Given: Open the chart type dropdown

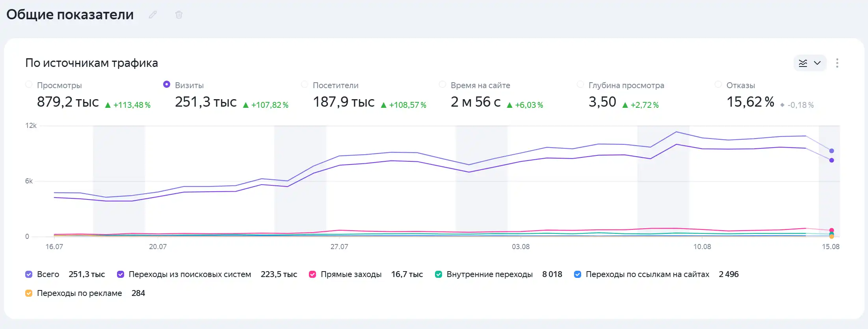Looking at the screenshot, I should [810, 63].
